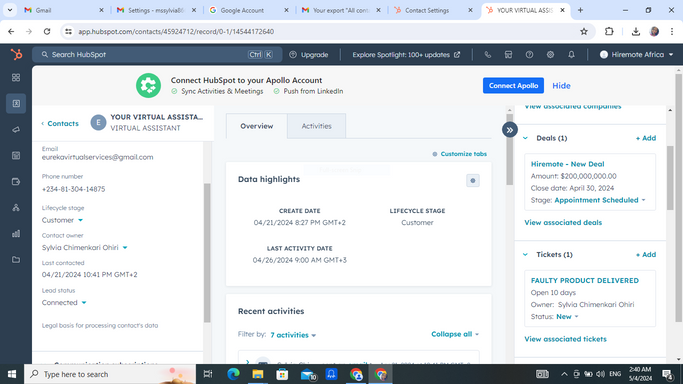Switch to the Your export browser tab
The width and height of the screenshot is (683, 384).
342,10
